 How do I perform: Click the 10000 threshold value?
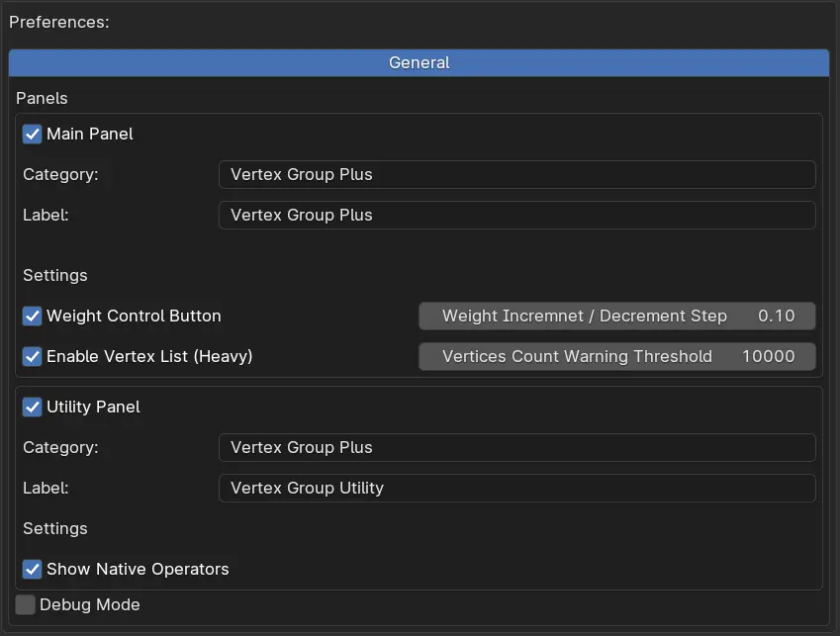769,356
